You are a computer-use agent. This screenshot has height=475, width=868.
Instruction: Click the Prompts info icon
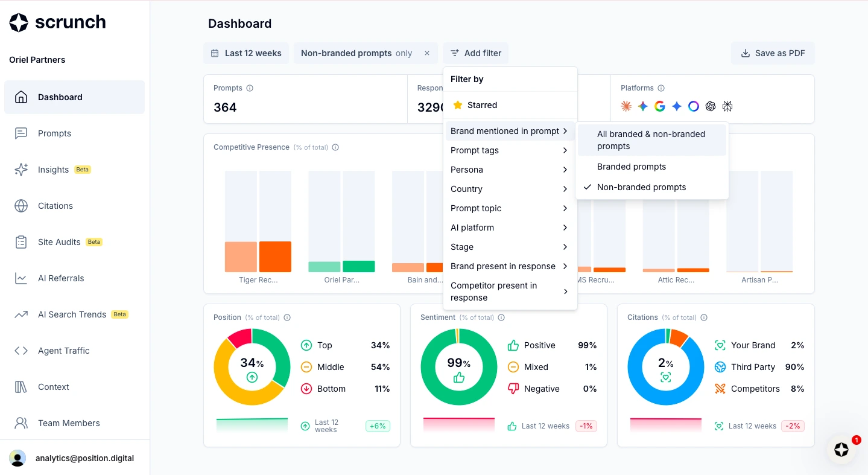(x=250, y=88)
